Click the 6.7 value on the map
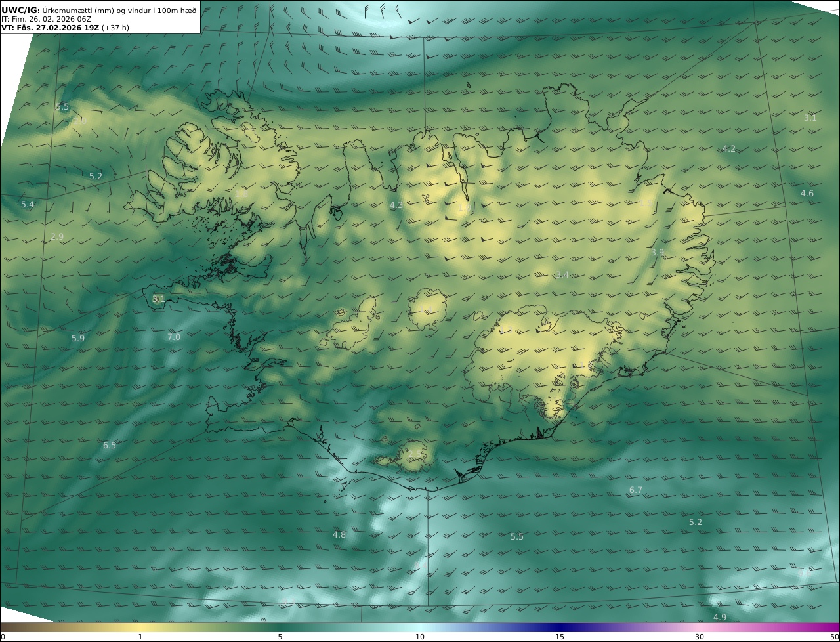840x642 pixels. tap(635, 490)
